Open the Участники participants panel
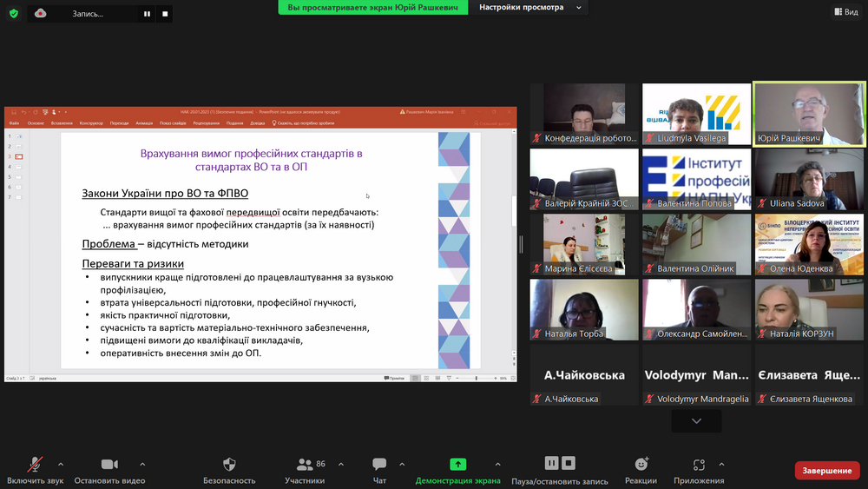This screenshot has height=489, width=868. click(305, 464)
